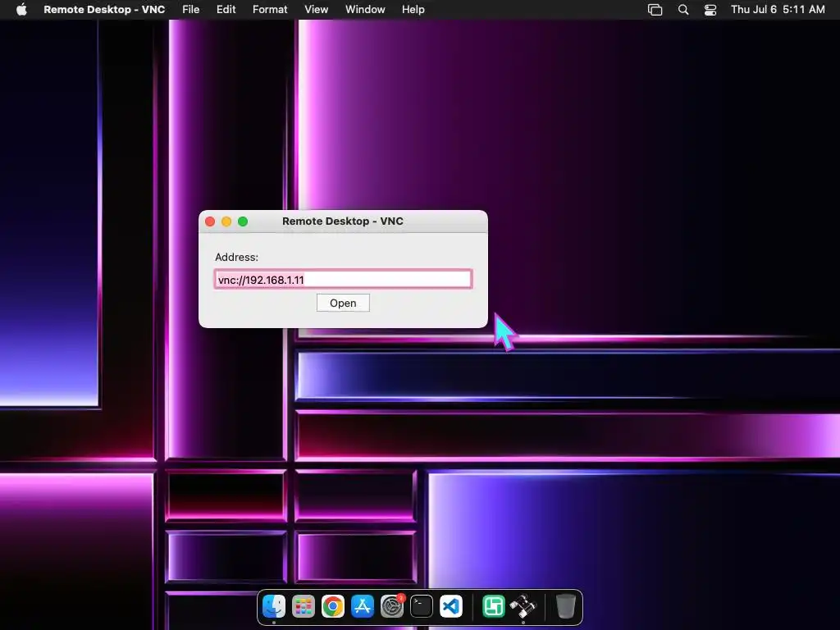Image resolution: width=840 pixels, height=630 pixels.
Task: Launch Google Chrome from the Dock
Action: click(333, 606)
